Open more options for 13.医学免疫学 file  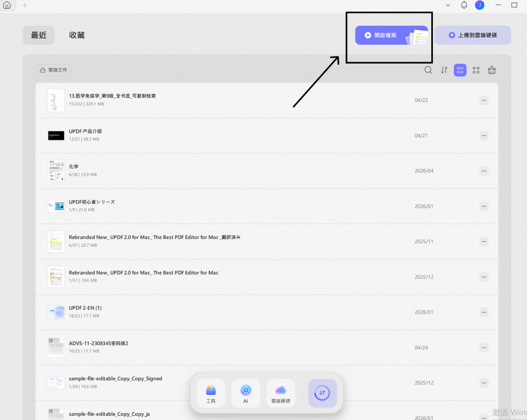(484, 100)
